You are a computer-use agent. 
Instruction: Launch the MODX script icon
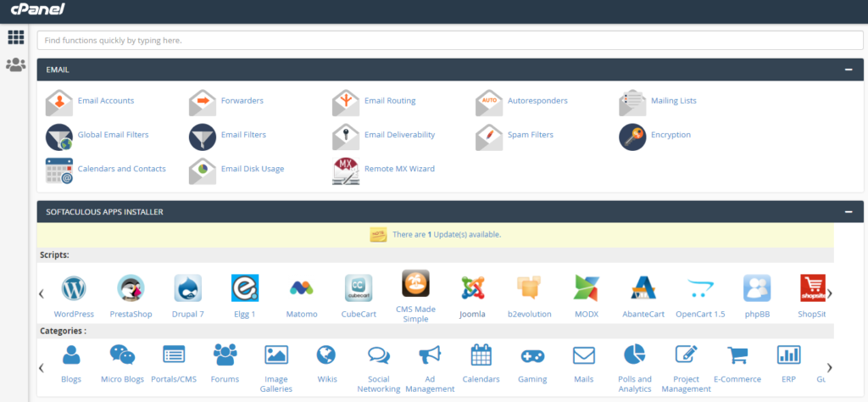587,288
